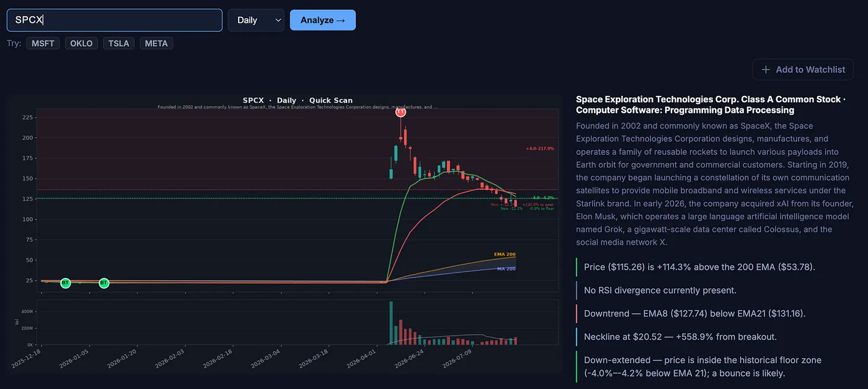Select the TSLA ticker chip
Image resolution: width=868 pixels, height=389 pixels.
118,43
